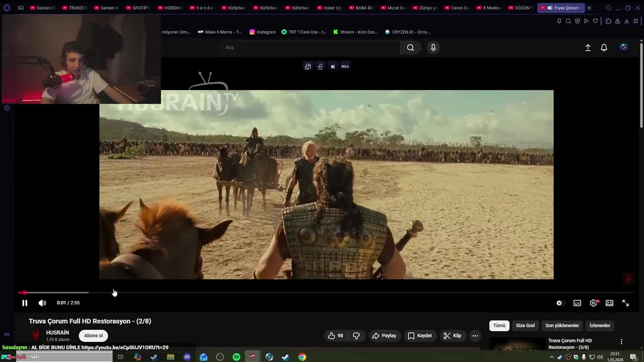
Task: Toggle subtitles with the captions button
Action: click(577, 303)
